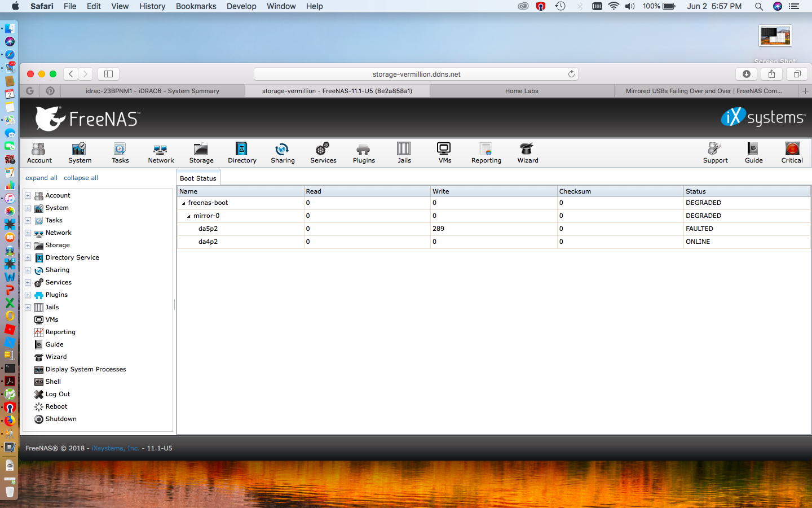Click the iXsystems logo

pyautogui.click(x=763, y=117)
